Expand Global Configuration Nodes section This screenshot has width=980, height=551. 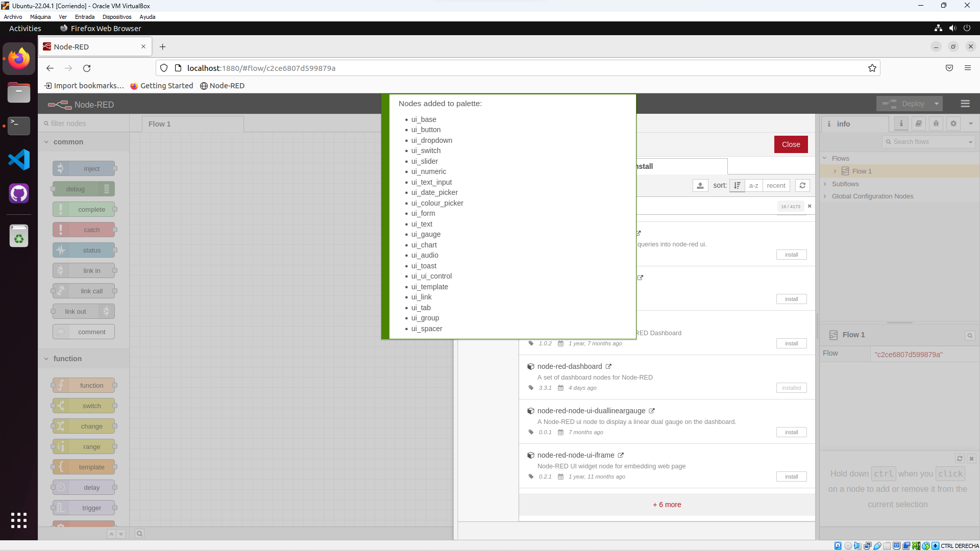click(x=826, y=196)
